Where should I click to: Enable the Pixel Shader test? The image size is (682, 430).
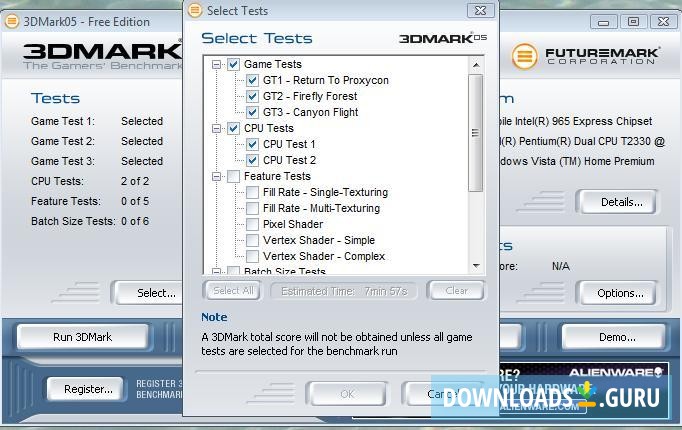[252, 224]
